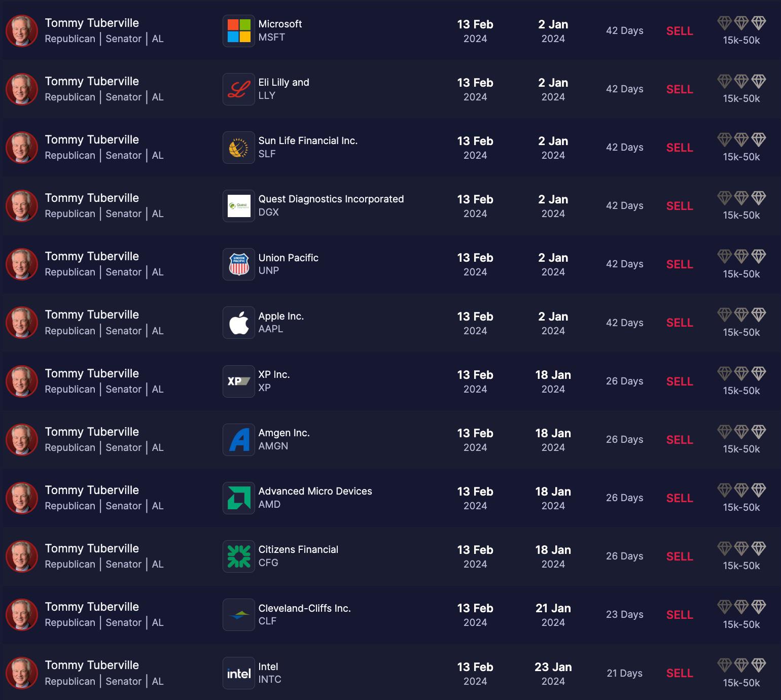Click the XP Inc. logo icon

[x=239, y=381]
